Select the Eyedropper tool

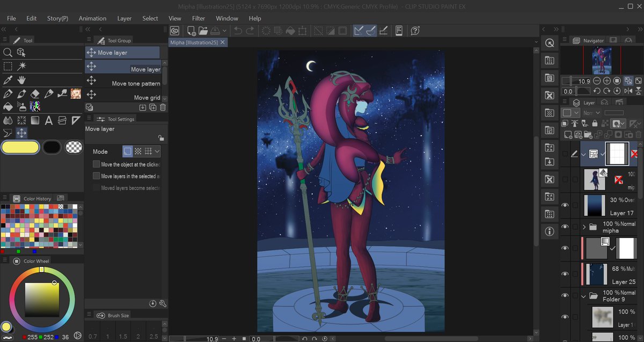8,80
